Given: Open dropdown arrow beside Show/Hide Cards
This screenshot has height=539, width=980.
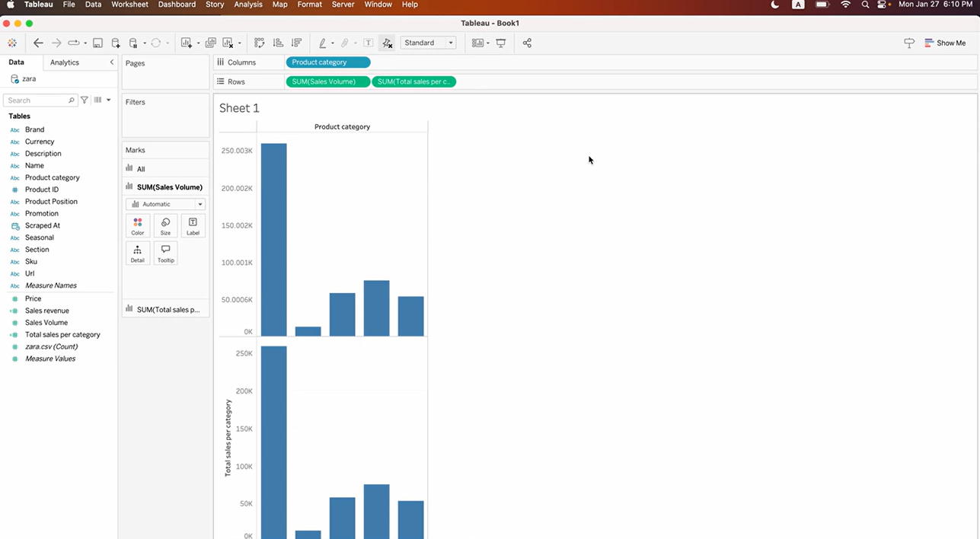Looking at the screenshot, I should 488,43.
